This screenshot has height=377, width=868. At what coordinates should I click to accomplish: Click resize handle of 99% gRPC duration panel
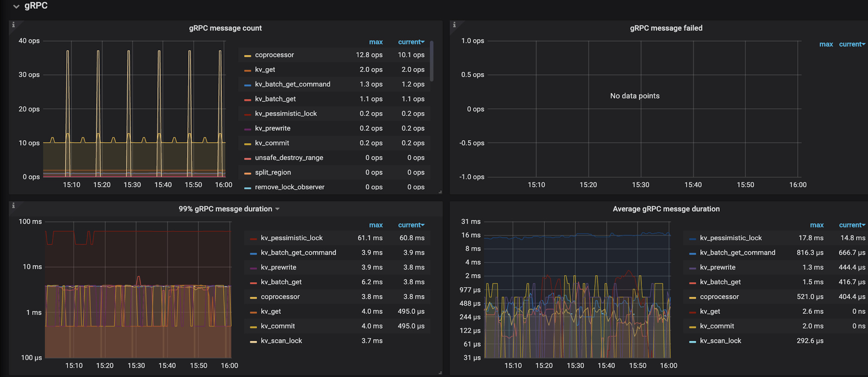click(x=440, y=372)
